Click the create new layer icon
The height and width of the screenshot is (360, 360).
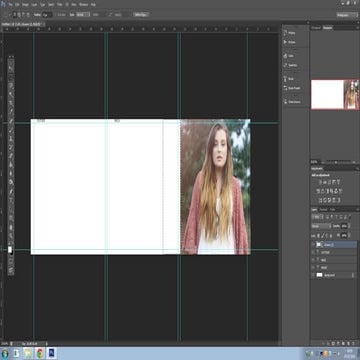coord(348,343)
